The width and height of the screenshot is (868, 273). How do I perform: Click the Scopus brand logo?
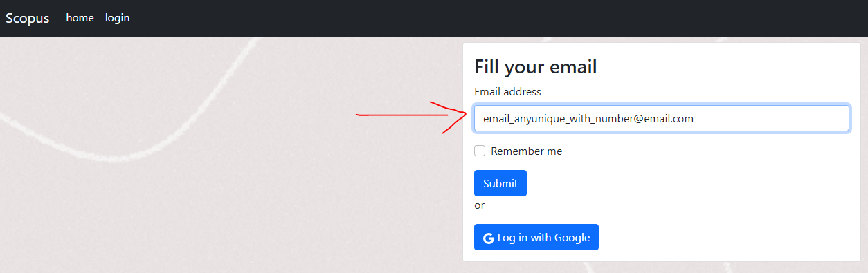28,18
